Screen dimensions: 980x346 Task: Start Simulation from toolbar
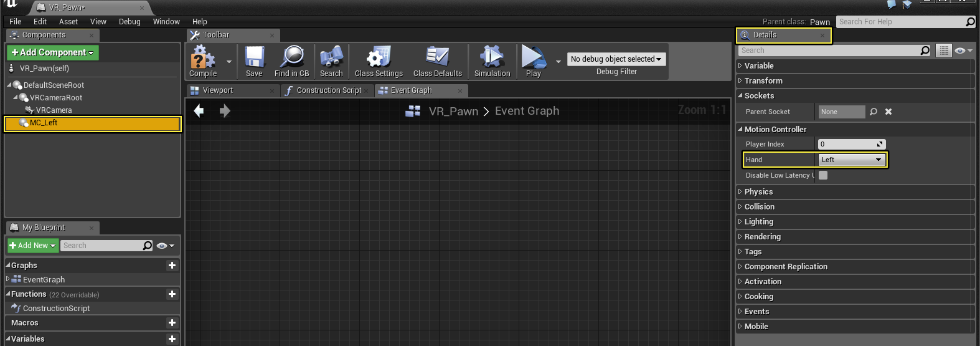492,61
